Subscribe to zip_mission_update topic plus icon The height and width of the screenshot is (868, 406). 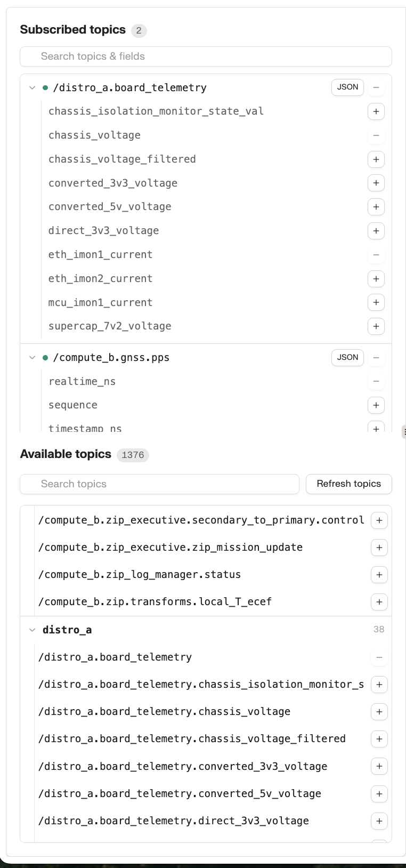pos(379,548)
